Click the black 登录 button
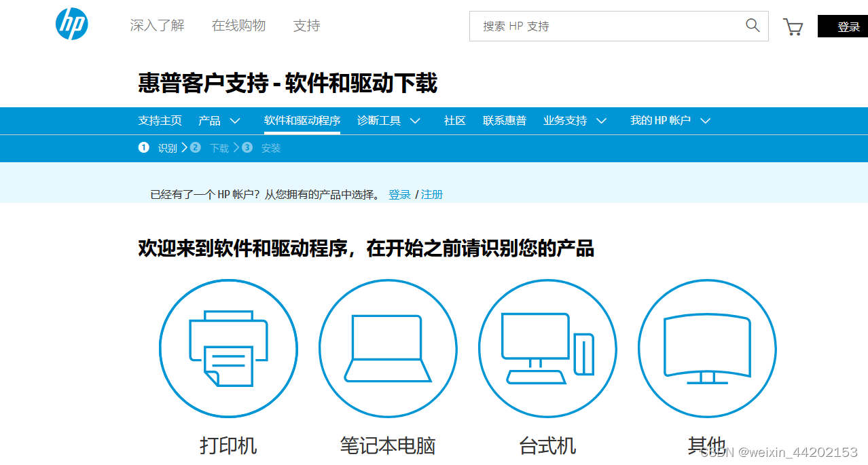Image resolution: width=868 pixels, height=465 pixels. [843, 26]
